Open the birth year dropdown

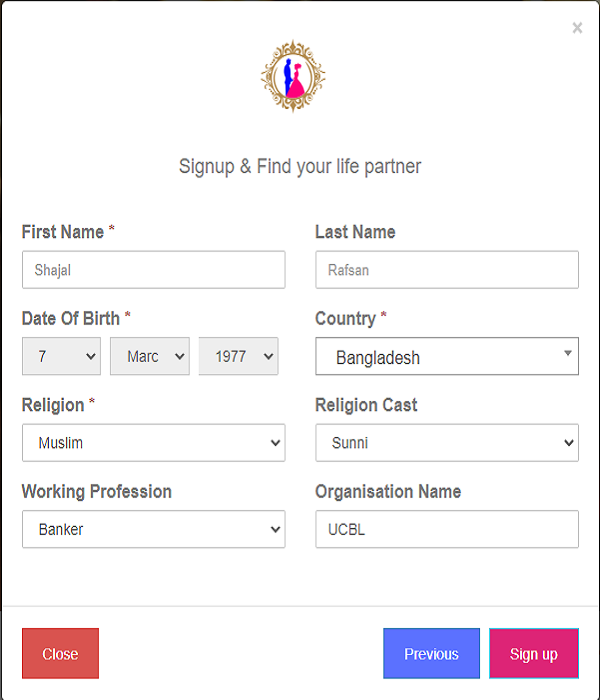coord(238,357)
